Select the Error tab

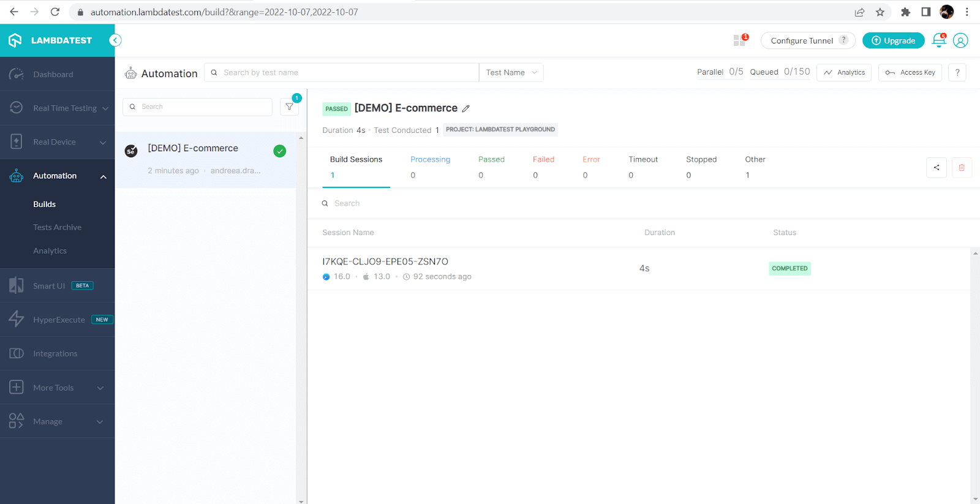point(591,167)
